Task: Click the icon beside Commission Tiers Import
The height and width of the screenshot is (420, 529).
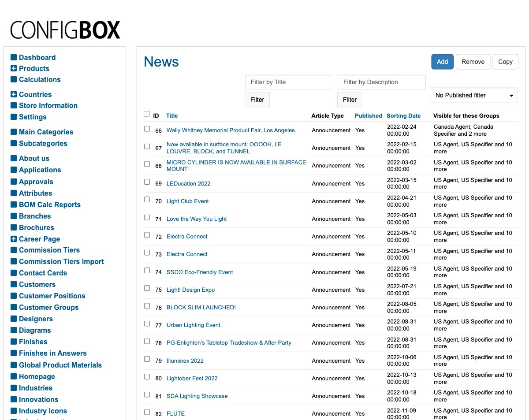Action: pos(14,261)
